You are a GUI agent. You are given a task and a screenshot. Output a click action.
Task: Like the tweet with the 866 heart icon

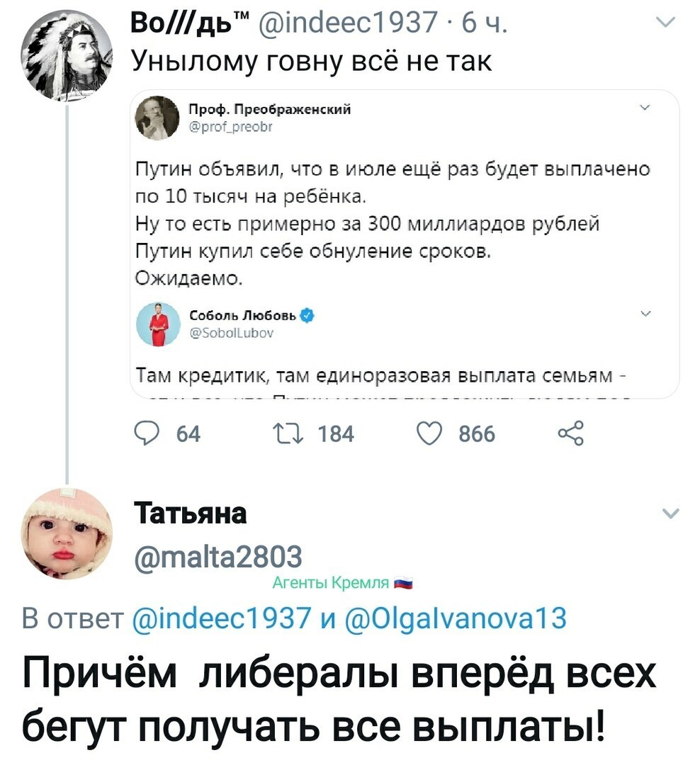click(429, 433)
